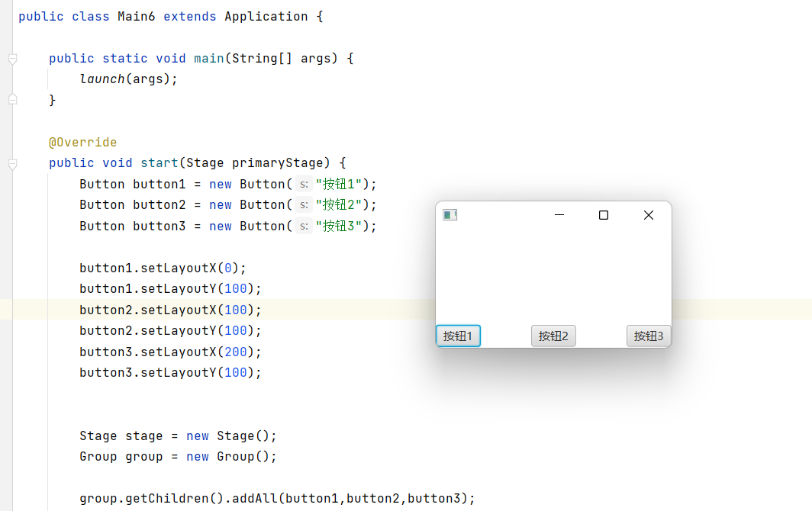Screen dimensions: 812x511
Task: Click the button1.setLayoutX(0) line
Action: 163,268
